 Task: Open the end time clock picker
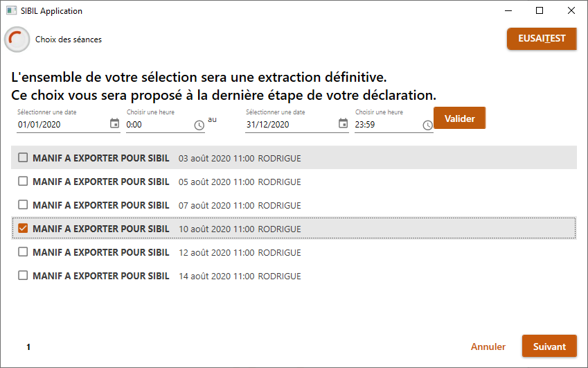[427, 125]
